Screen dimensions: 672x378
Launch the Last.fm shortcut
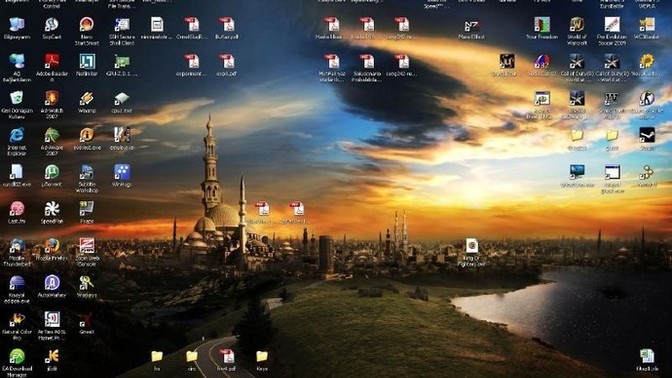click(x=17, y=209)
